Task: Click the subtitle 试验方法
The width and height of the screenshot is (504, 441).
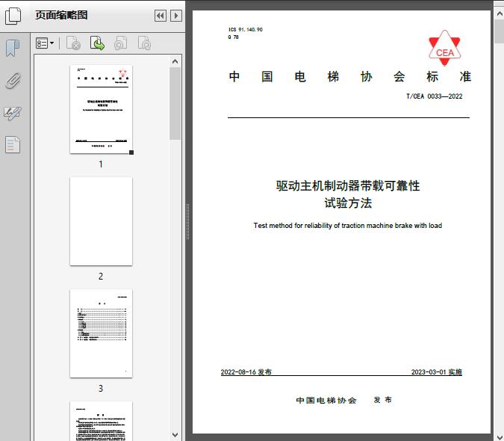Action: (348, 203)
